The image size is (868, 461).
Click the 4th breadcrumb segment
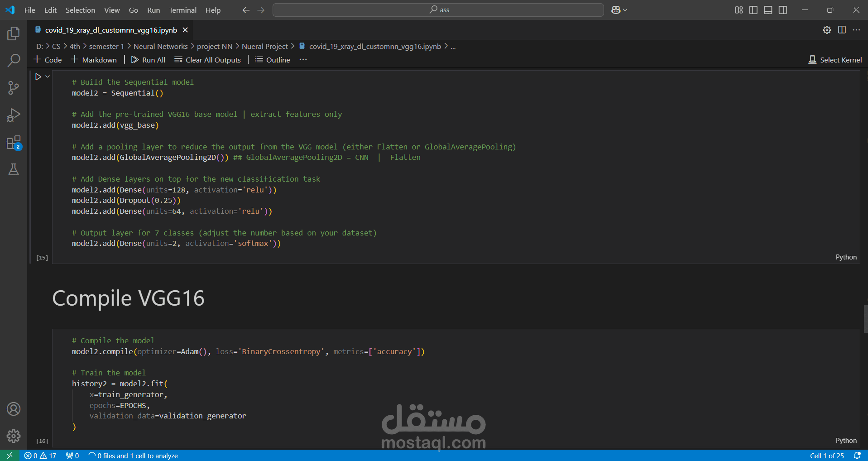pos(75,46)
